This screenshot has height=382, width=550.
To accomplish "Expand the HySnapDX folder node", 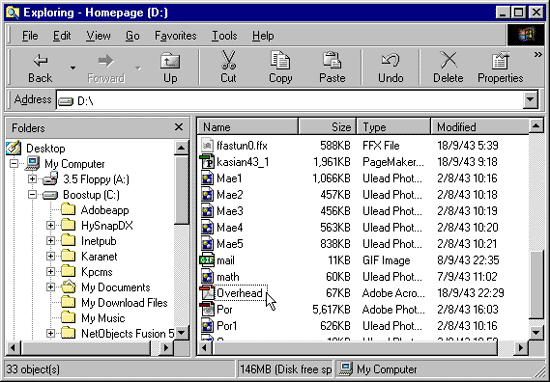I will pos(51,226).
